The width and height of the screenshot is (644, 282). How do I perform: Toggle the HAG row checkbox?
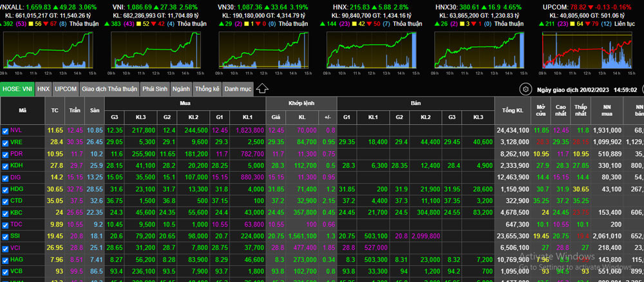click(x=6, y=259)
